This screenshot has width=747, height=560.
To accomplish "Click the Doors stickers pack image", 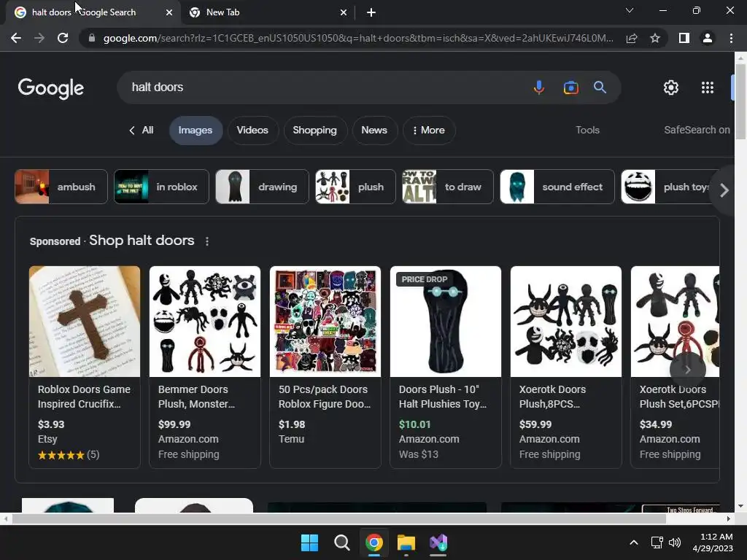I will point(325,322).
